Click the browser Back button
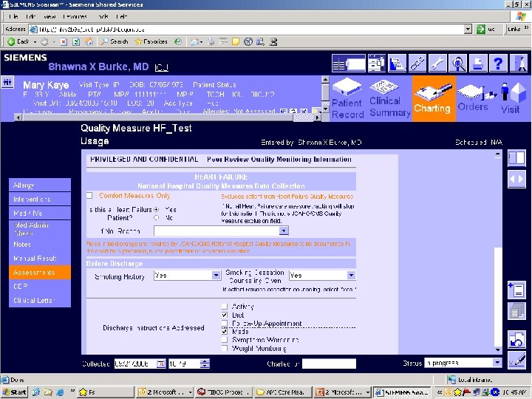 [x=18, y=41]
